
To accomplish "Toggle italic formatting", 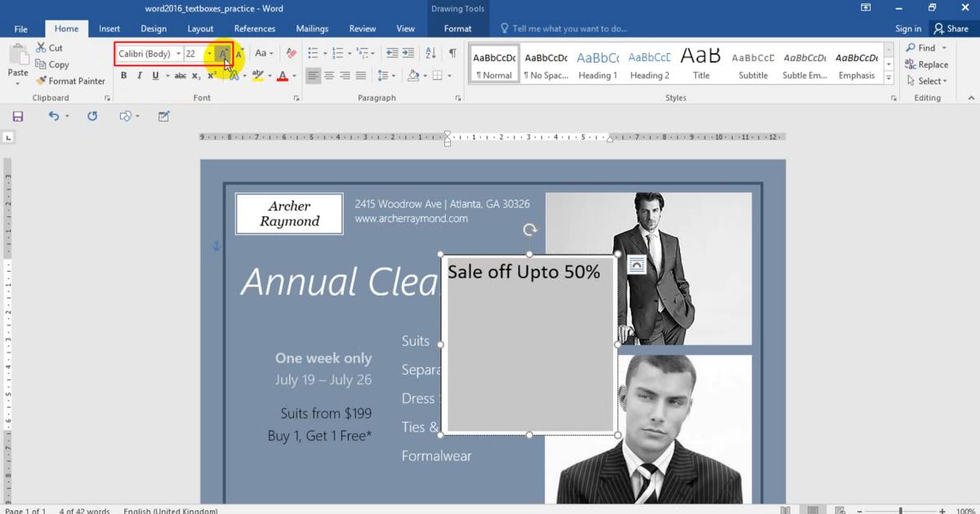I will [140, 76].
